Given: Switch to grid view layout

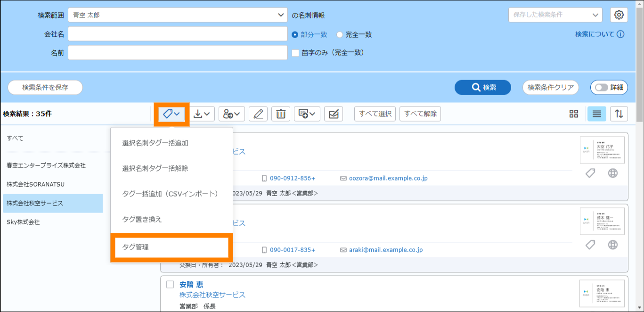Looking at the screenshot, I should pyautogui.click(x=573, y=114).
